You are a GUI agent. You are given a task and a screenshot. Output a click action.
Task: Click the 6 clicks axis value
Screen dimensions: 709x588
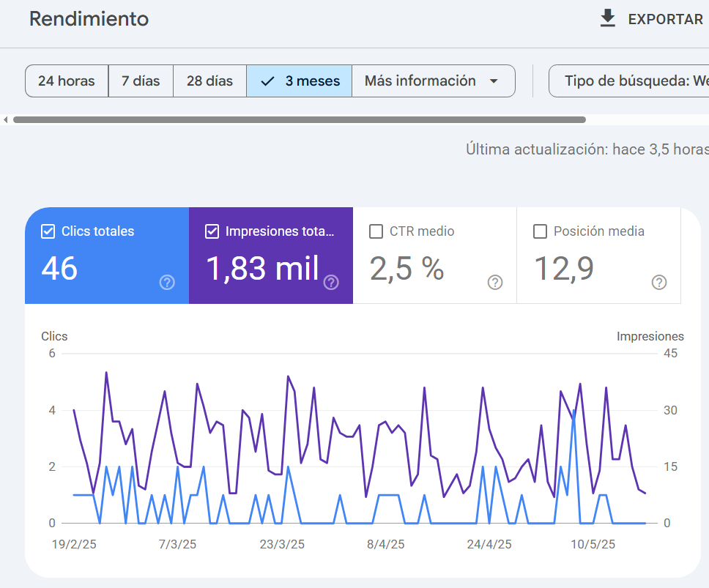pos(52,354)
